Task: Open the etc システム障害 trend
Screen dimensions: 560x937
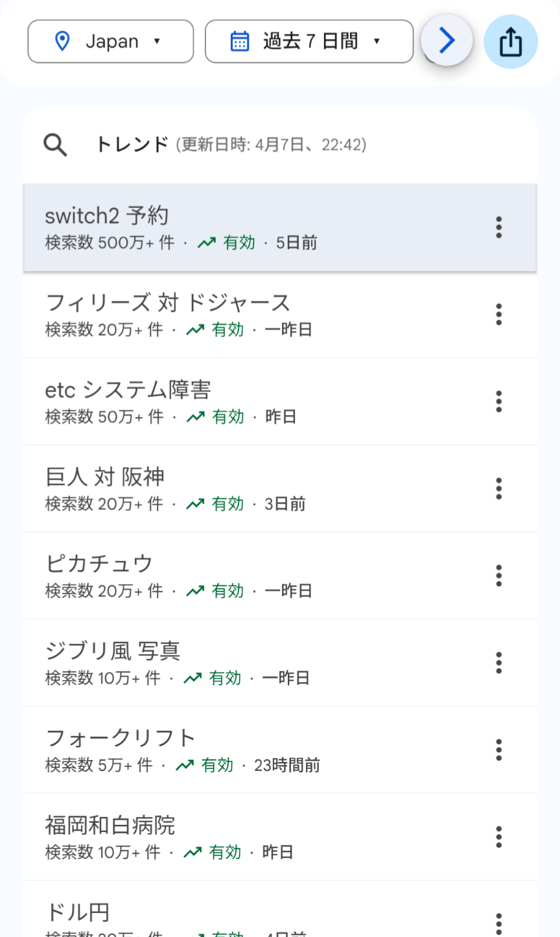Action: coord(280,401)
